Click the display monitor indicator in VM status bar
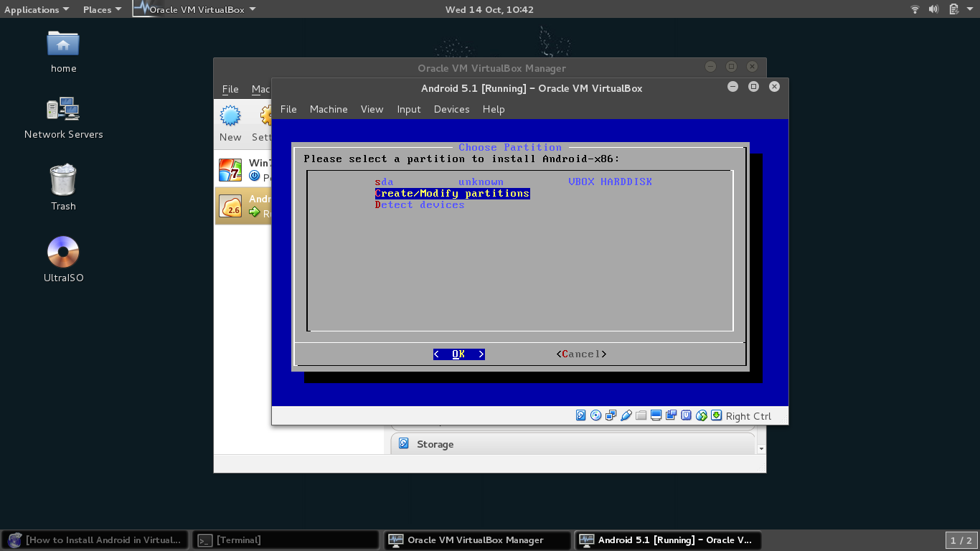 [656, 415]
